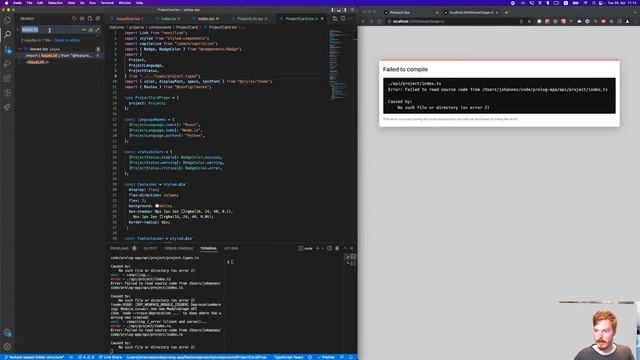Screen dimensions: 640x360
Task: Open the terminal launch profile dropdown
Action: click(x=322, y=248)
